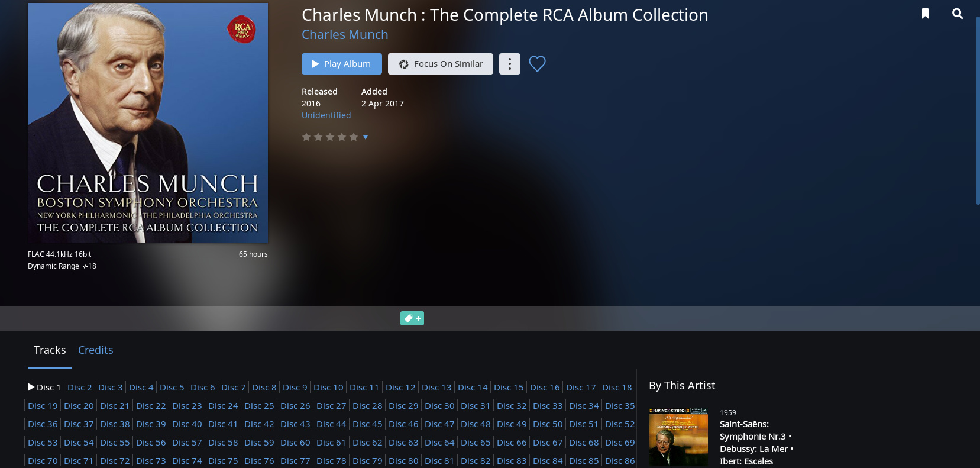Expand the star rating dropdown arrow
Screen dimensions: 980x468
coord(366,137)
